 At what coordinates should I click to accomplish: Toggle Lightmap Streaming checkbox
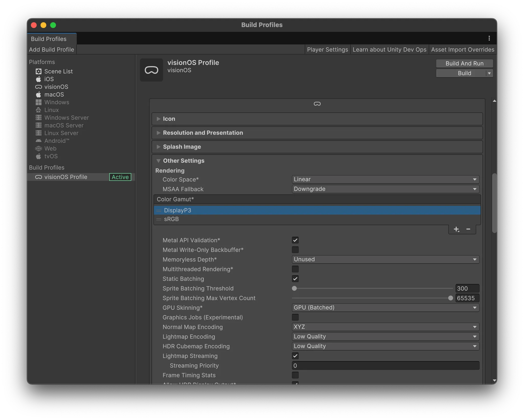(x=295, y=356)
